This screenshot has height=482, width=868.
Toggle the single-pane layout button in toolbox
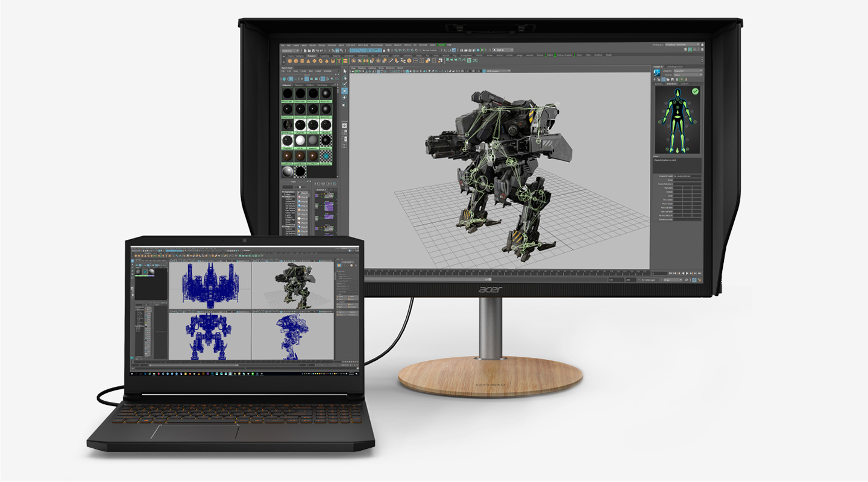pyautogui.click(x=345, y=125)
